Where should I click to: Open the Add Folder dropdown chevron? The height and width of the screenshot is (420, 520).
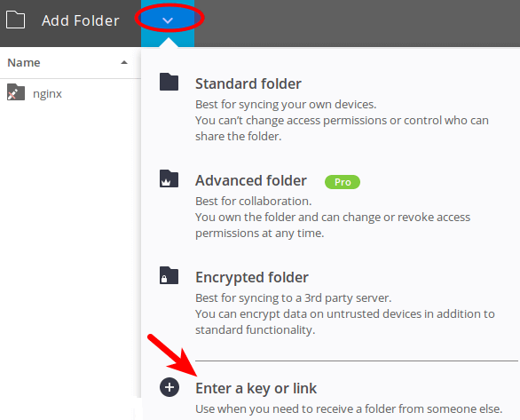tap(168, 20)
